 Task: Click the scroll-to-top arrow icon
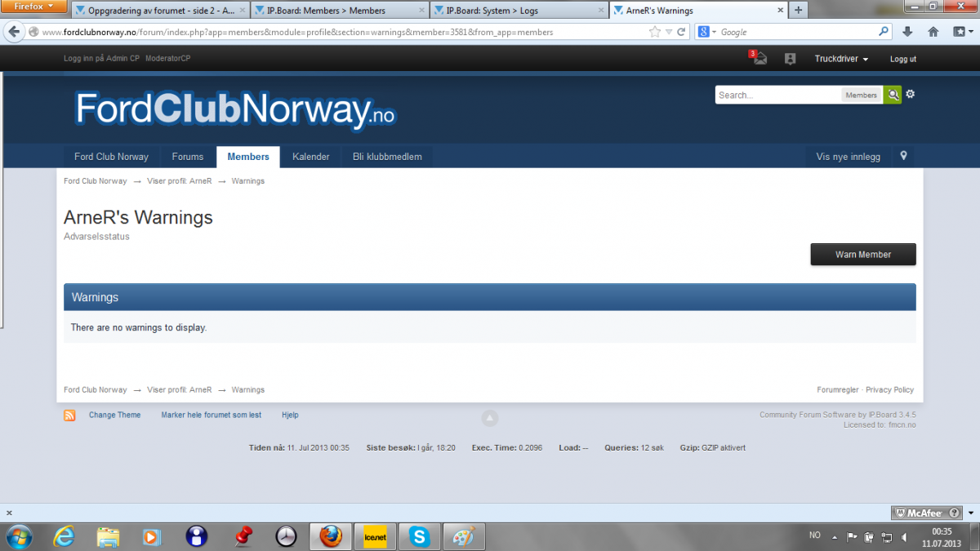[489, 419]
